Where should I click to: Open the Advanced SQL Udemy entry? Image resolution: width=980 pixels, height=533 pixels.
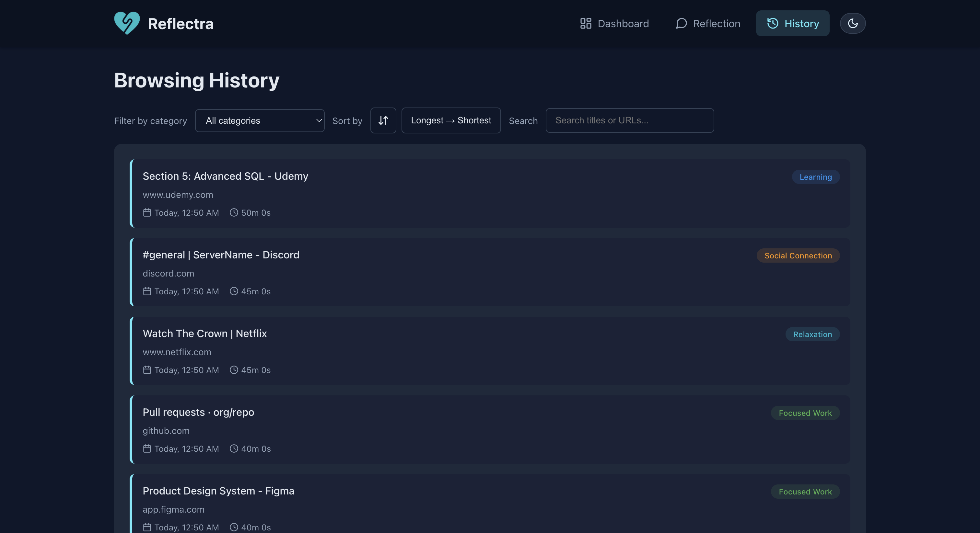point(225,176)
